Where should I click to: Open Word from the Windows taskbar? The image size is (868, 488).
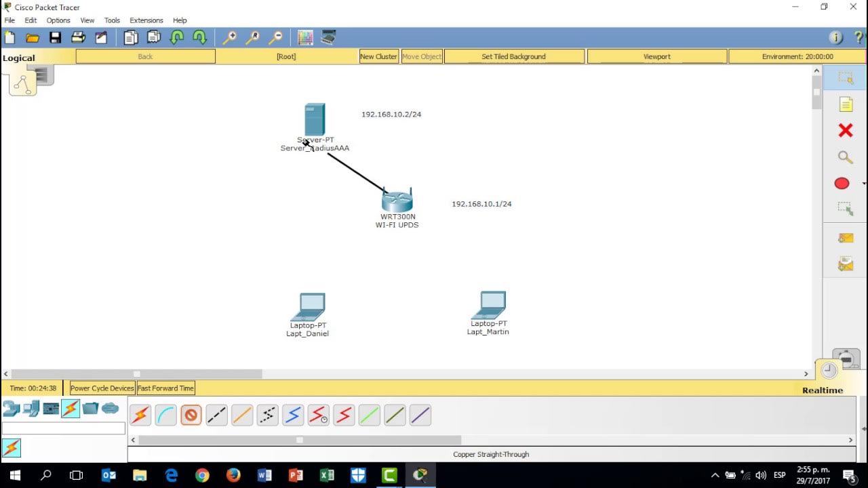264,476
